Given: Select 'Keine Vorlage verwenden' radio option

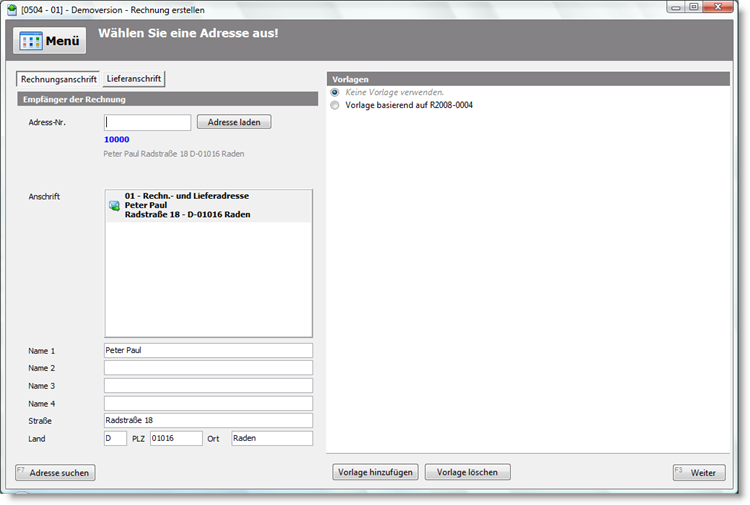Looking at the screenshot, I should point(335,92).
